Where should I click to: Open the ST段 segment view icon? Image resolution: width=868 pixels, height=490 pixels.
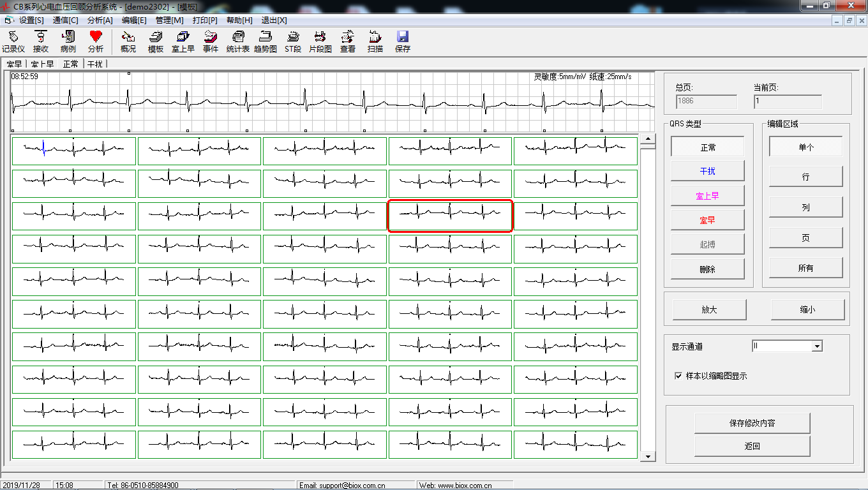293,41
